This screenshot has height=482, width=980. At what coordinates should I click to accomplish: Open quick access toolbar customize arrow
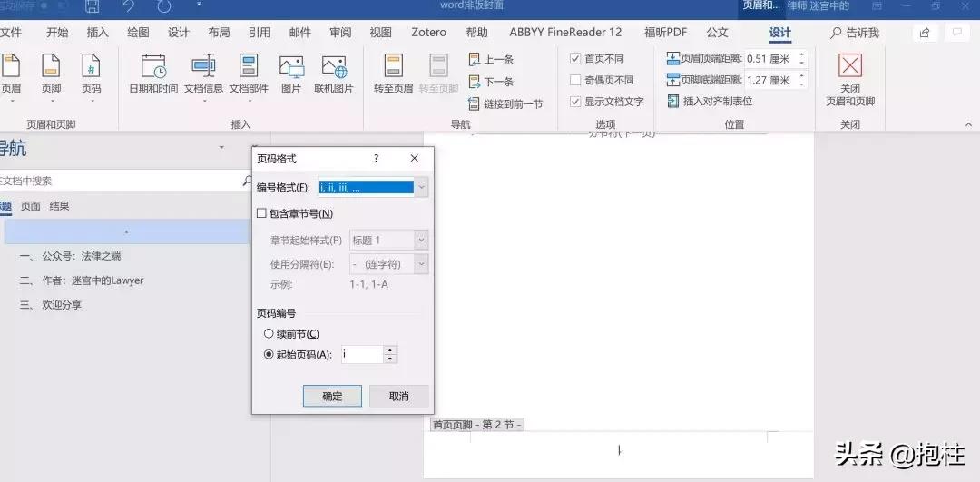click(x=199, y=5)
